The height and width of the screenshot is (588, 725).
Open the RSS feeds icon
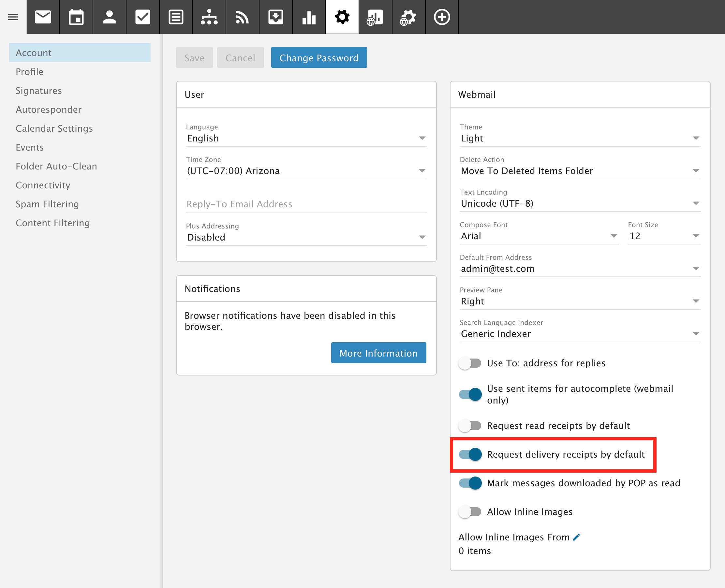tap(242, 17)
